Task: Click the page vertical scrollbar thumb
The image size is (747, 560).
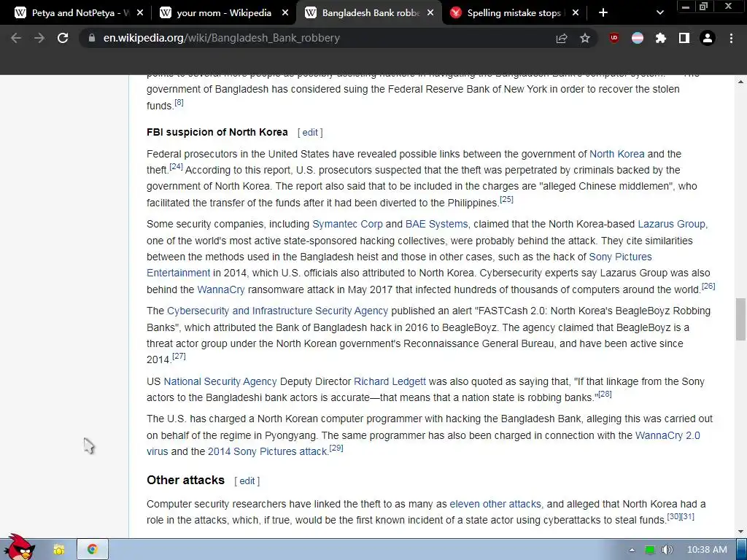Action: pos(740,319)
